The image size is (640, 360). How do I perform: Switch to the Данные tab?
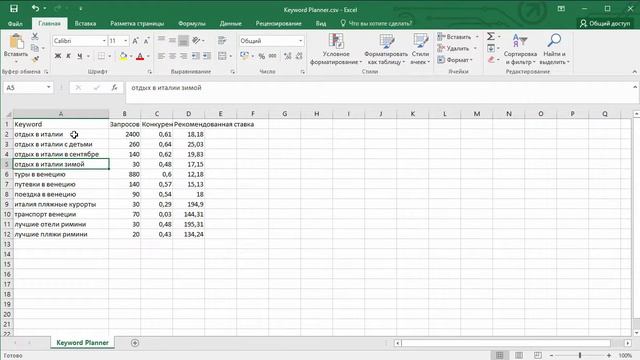[x=231, y=24]
